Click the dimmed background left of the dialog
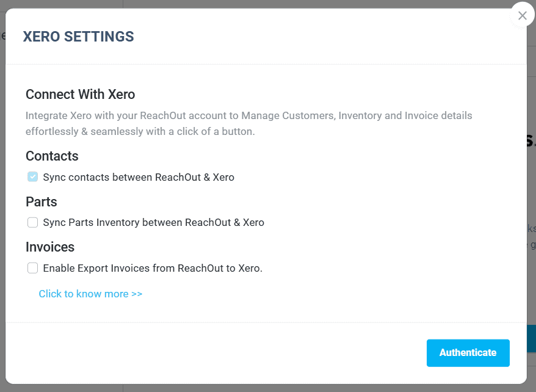 coord(2,205)
